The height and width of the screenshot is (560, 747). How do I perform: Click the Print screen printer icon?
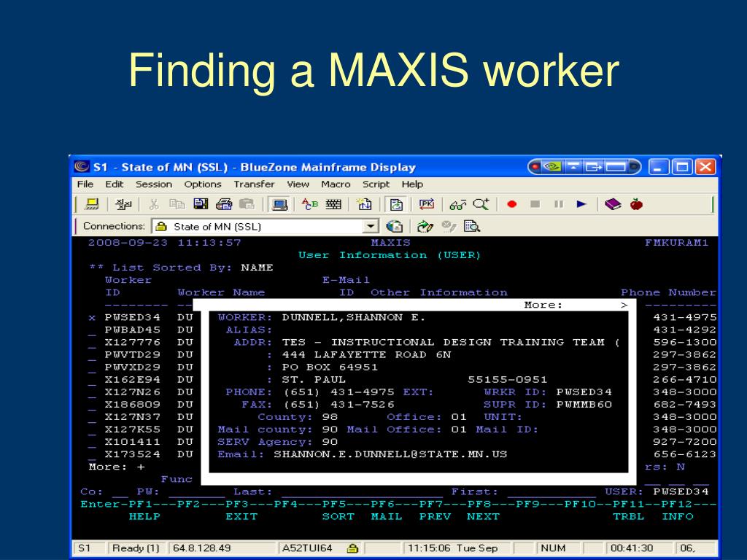coord(224,204)
